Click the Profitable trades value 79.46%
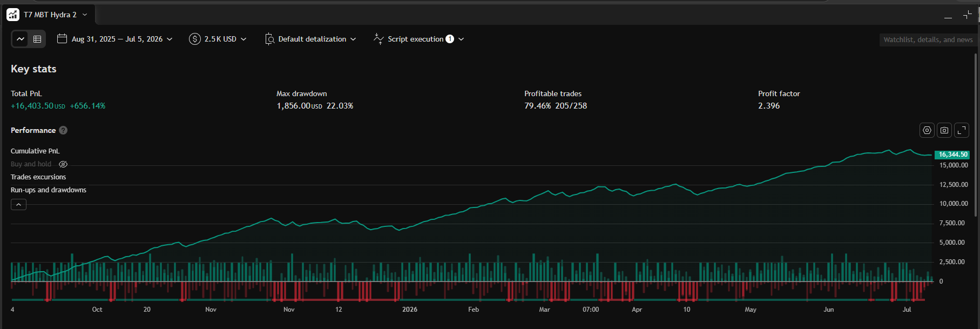 pyautogui.click(x=538, y=106)
